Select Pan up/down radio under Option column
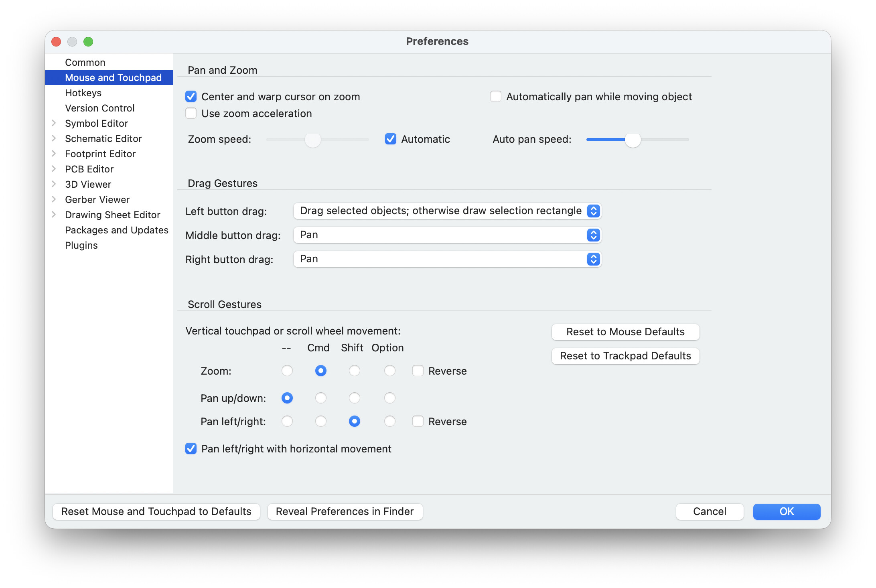The width and height of the screenshot is (876, 588). [x=389, y=398]
